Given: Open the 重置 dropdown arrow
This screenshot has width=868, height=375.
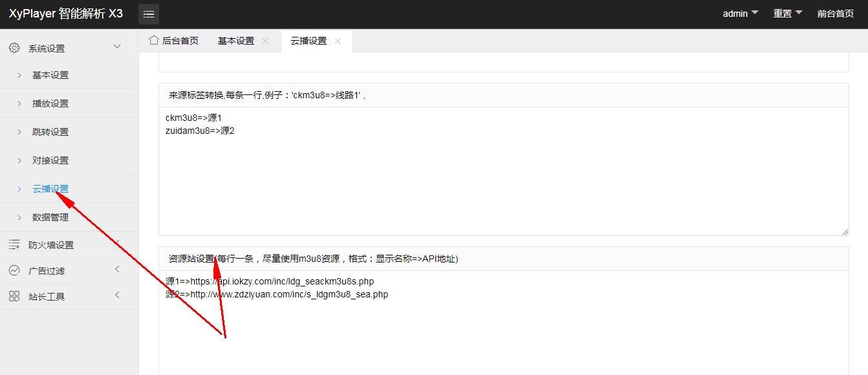Looking at the screenshot, I should (x=798, y=13).
